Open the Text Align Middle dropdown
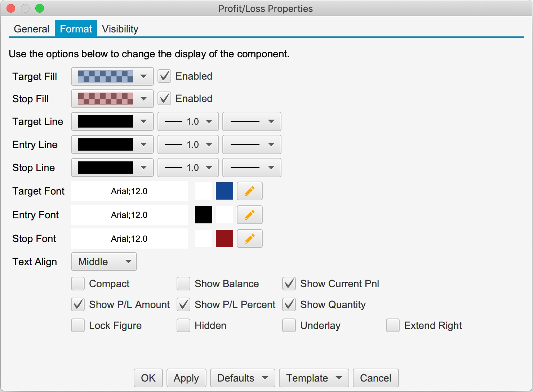This screenshot has height=392, width=533. 104,262
